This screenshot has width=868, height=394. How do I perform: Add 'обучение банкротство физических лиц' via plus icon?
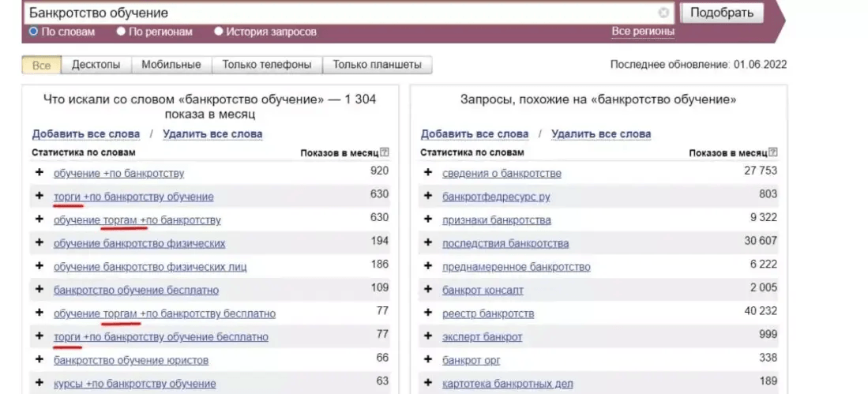coord(39,265)
